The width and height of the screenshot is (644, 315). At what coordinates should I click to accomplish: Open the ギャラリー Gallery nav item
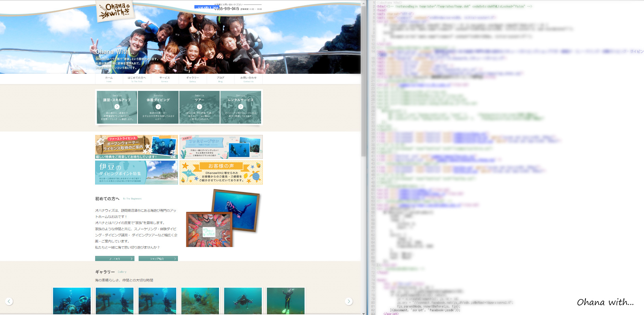(x=193, y=79)
